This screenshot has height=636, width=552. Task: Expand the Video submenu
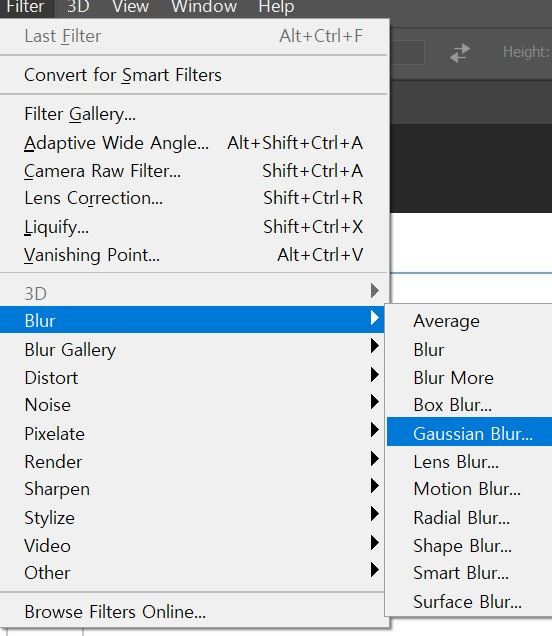coord(192,546)
